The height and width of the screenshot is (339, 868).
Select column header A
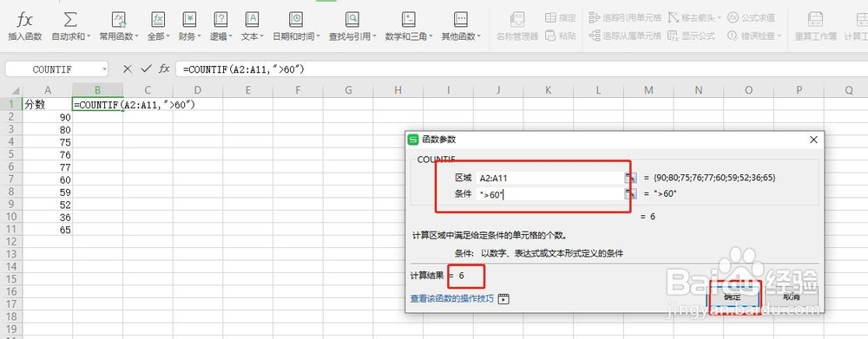[x=48, y=90]
